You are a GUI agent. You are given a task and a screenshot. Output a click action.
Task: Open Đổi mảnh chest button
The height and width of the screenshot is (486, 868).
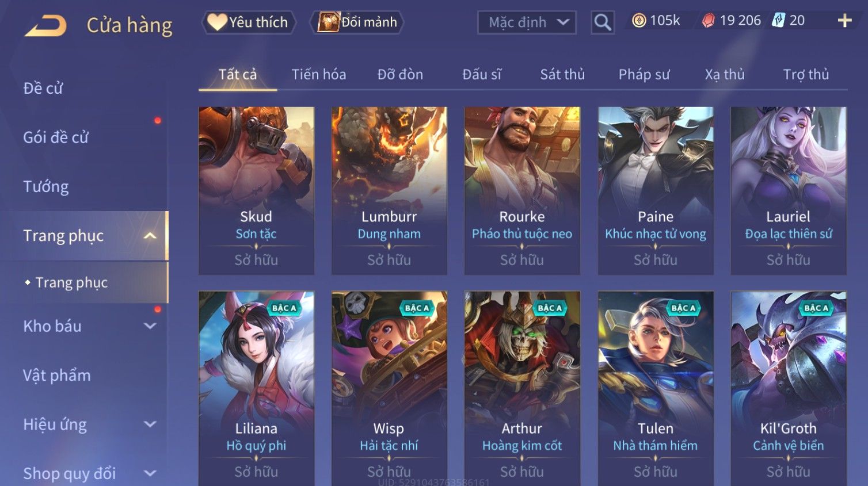tap(357, 22)
